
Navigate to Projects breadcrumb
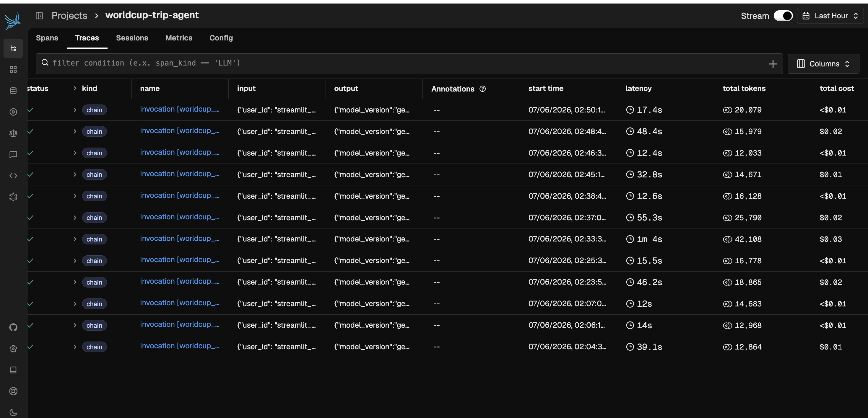click(69, 15)
